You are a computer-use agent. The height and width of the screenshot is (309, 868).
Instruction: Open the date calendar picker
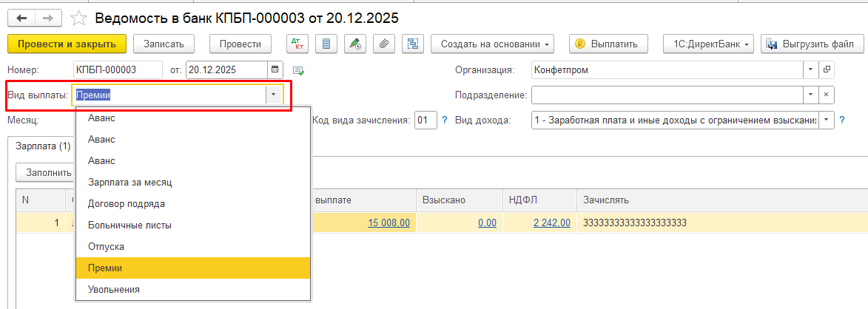[x=276, y=70]
